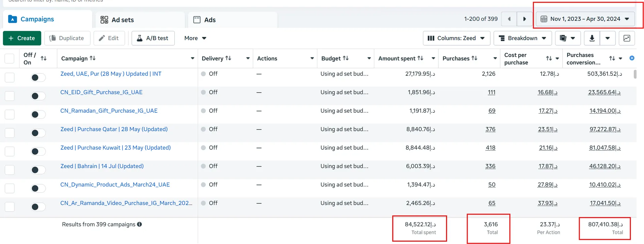Click the add column plus icon

(x=632, y=58)
